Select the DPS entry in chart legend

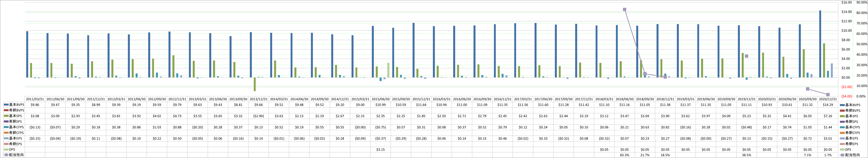[846, 150]
